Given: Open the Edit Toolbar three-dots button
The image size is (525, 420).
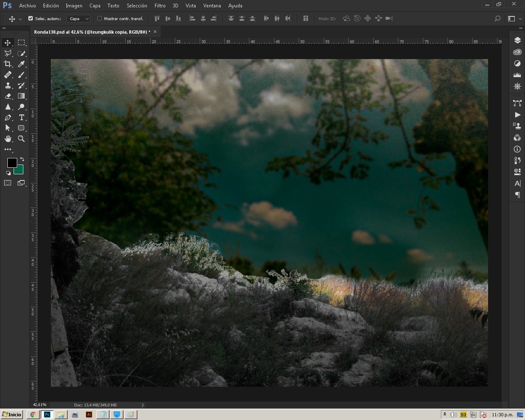Looking at the screenshot, I should coord(8,149).
